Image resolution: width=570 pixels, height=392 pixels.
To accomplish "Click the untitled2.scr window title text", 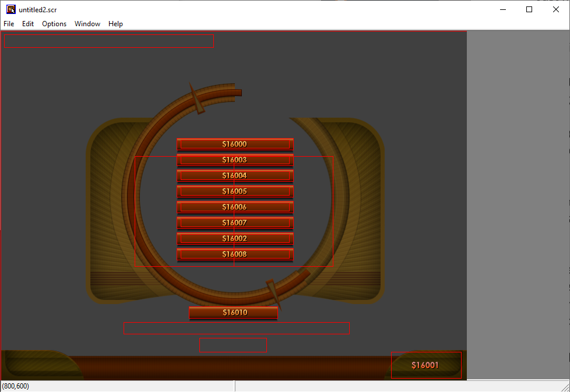I will [x=38, y=10].
